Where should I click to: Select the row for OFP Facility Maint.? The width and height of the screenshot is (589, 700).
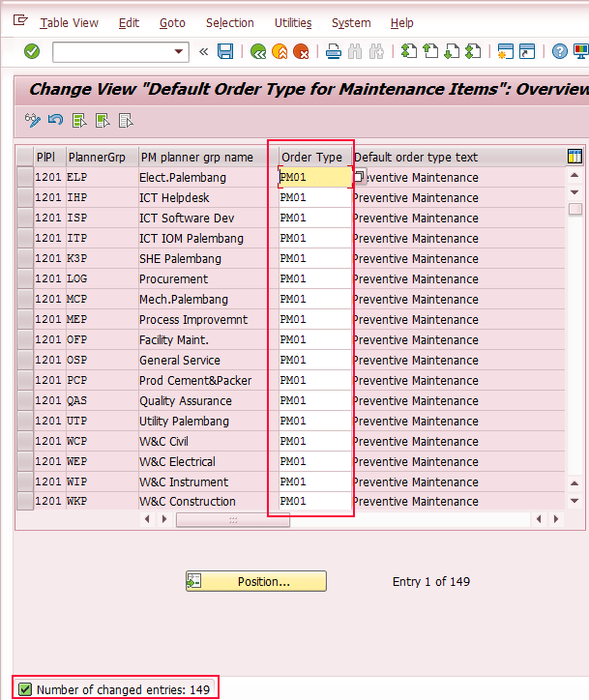25,339
